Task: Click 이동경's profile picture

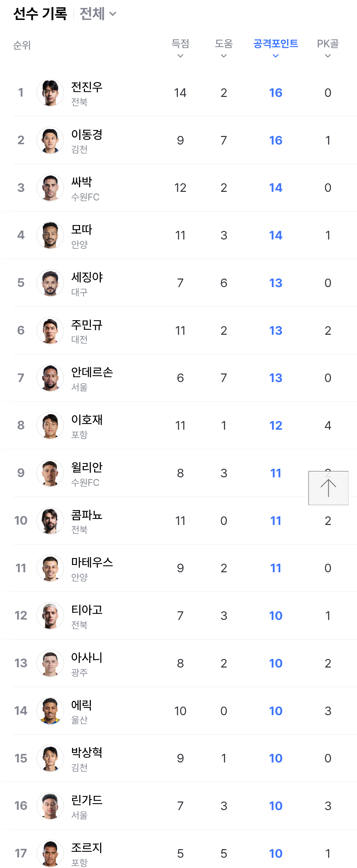Action: tap(50, 140)
